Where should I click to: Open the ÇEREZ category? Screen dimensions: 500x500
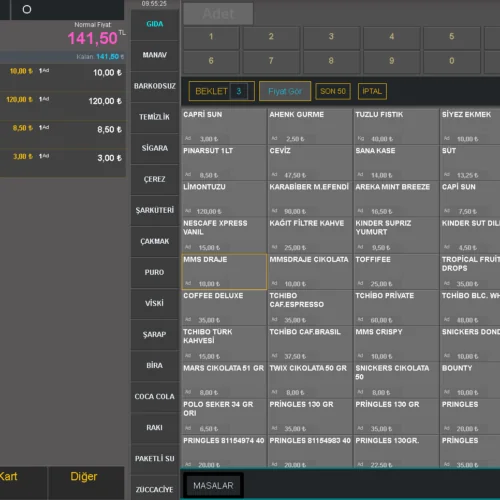click(155, 180)
